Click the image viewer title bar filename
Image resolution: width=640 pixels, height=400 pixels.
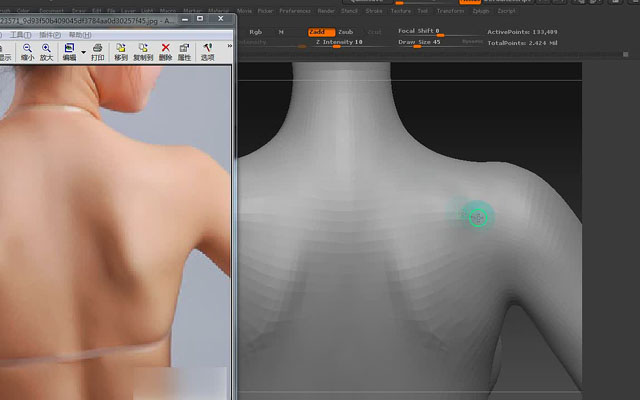[x=87, y=20]
